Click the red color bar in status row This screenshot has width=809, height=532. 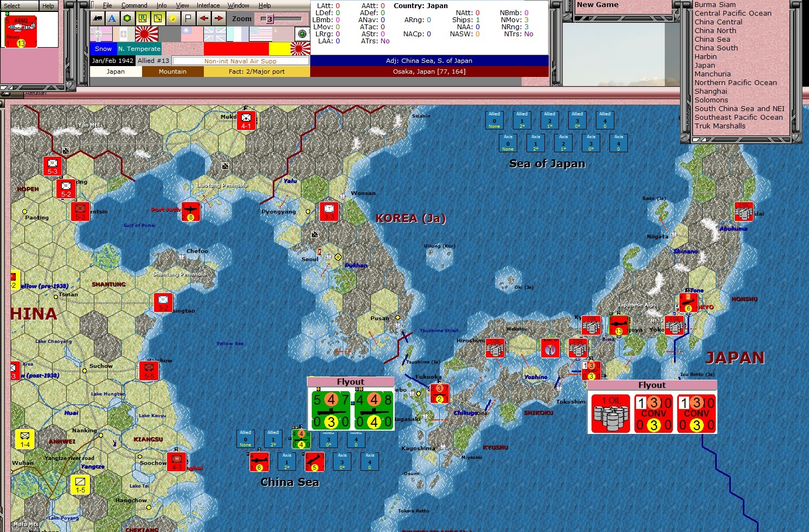pos(236,49)
